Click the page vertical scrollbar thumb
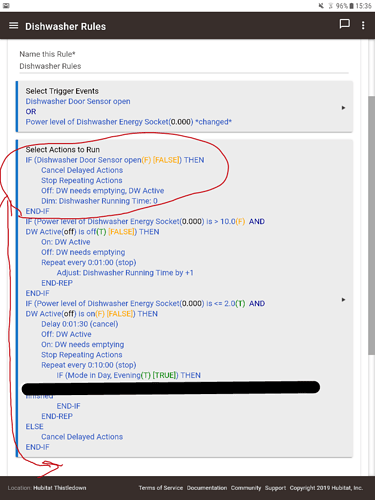The width and height of the screenshot is (375, 500). 371,225
